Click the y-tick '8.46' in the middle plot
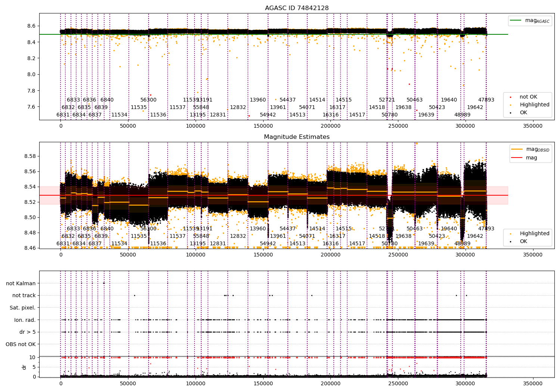Viewport: 560px width, 392px height. [29, 248]
